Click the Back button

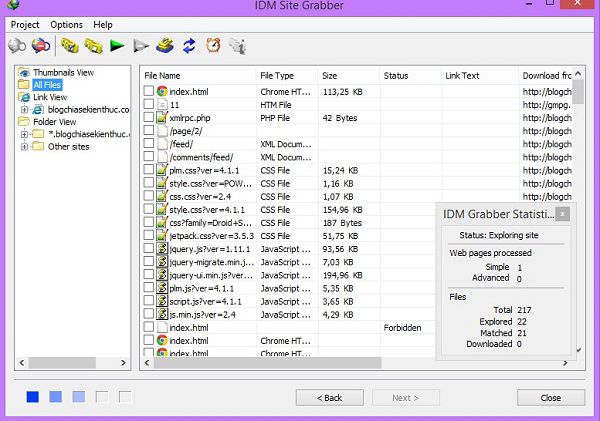pyautogui.click(x=329, y=398)
